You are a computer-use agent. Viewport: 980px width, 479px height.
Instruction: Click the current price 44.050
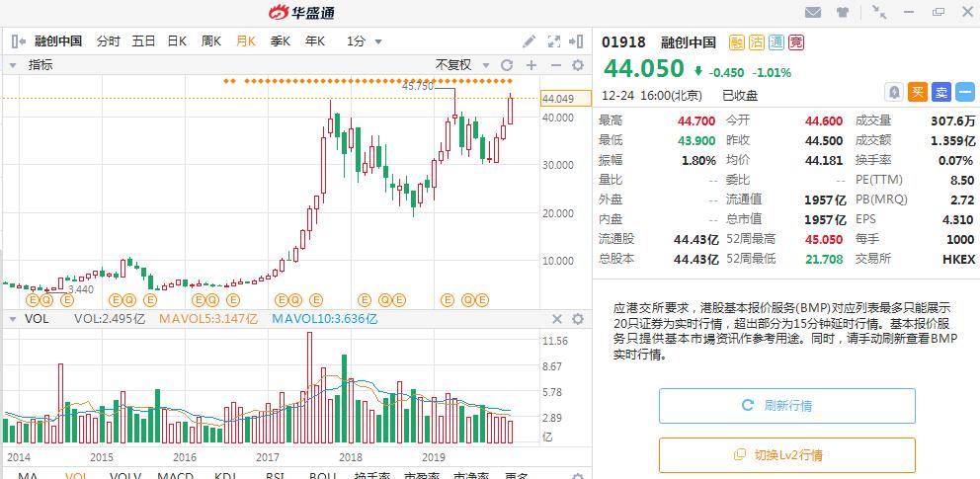pyautogui.click(x=644, y=68)
